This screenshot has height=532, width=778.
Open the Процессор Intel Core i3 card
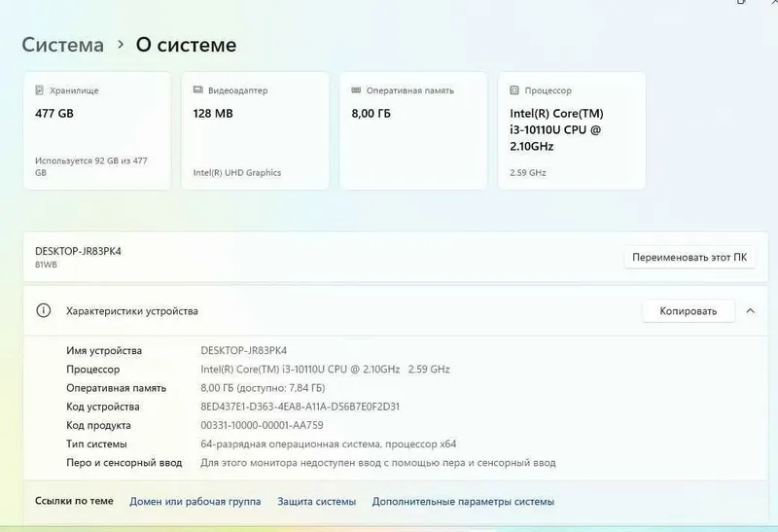click(572, 131)
